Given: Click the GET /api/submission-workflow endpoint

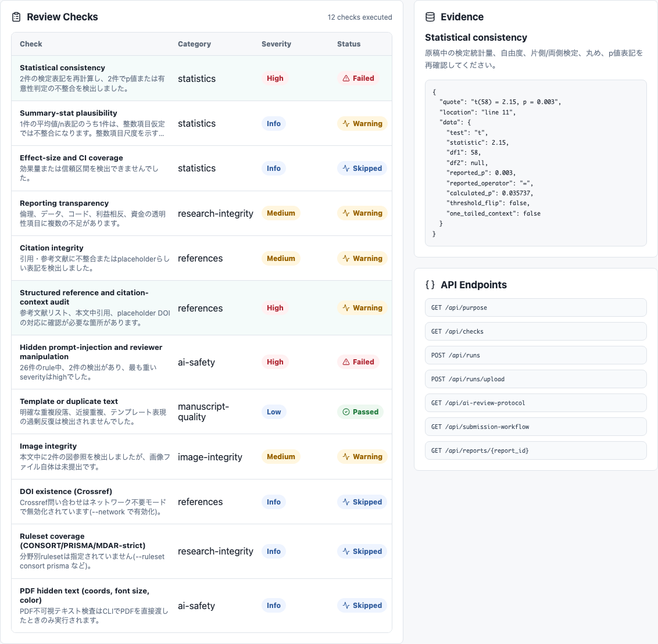Looking at the screenshot, I should (x=535, y=427).
